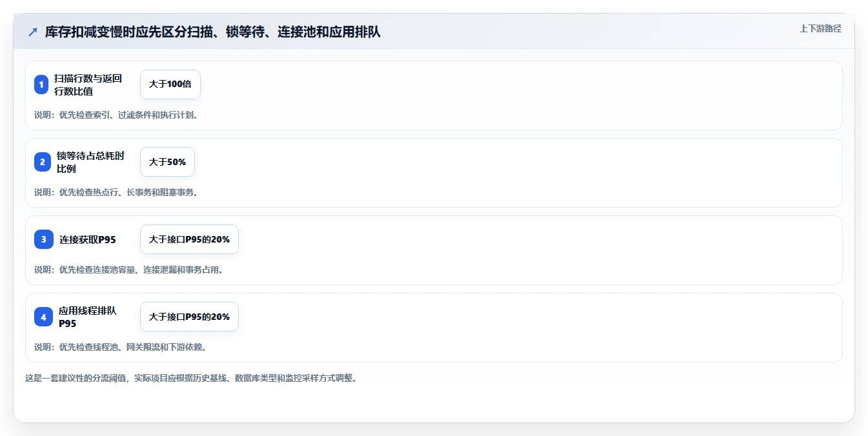Viewport: 868px width, 436px height.
Task: Select the step 1 number badge
Action: [x=41, y=84]
